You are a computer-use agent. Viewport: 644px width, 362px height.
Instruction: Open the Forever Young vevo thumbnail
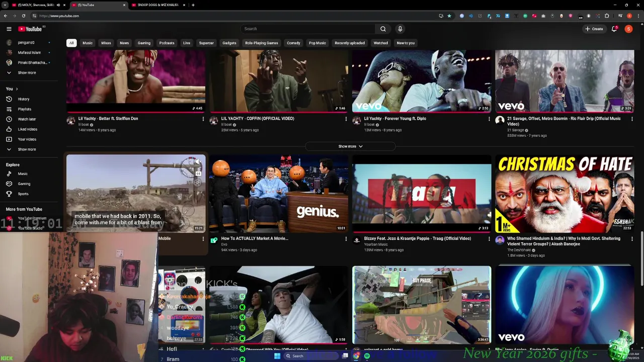point(422,81)
